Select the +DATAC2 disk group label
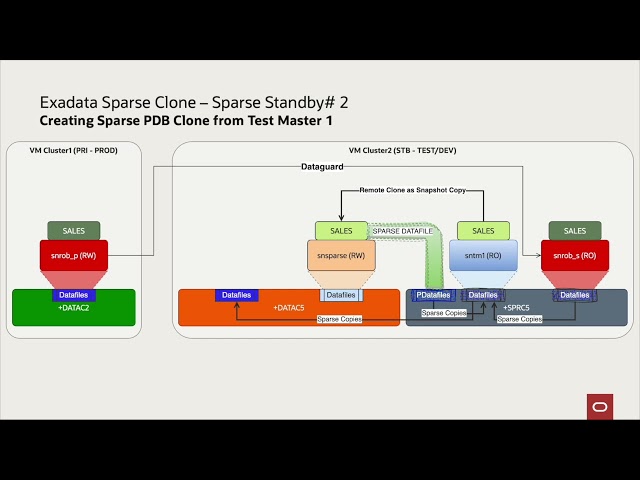640x480 pixels. tap(73, 308)
